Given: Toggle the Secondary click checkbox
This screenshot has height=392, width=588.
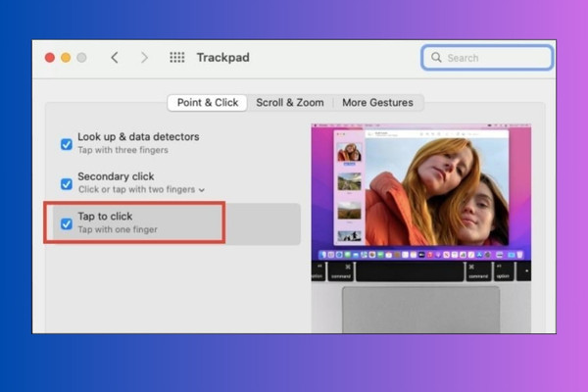Looking at the screenshot, I should click(x=67, y=184).
